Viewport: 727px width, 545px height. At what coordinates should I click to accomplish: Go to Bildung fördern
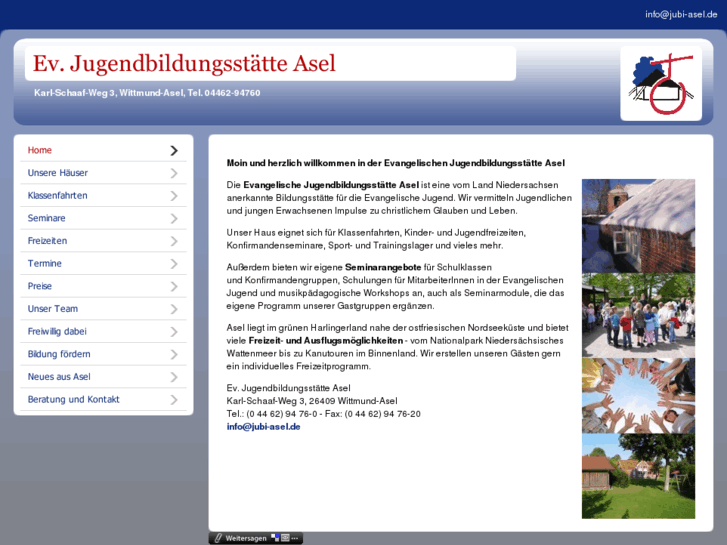pos(103,354)
